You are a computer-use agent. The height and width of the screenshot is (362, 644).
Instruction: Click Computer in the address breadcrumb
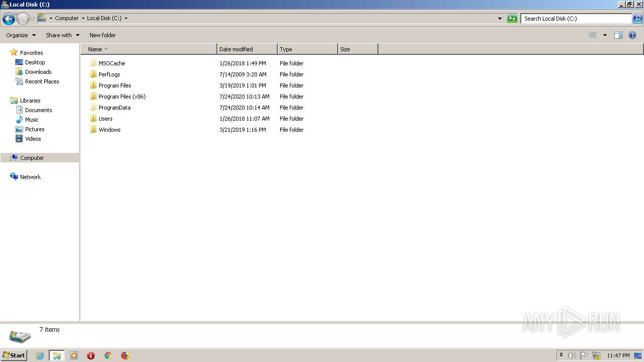(x=67, y=18)
